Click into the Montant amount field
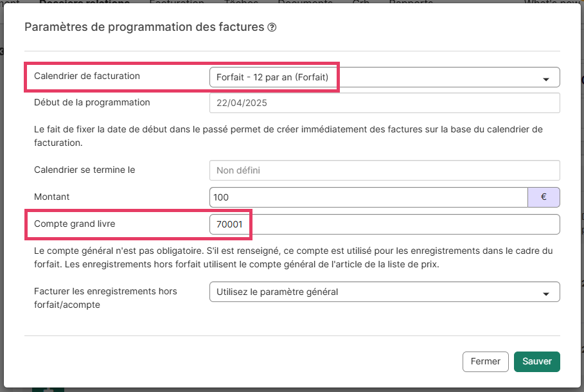The width and height of the screenshot is (584, 392). click(368, 197)
